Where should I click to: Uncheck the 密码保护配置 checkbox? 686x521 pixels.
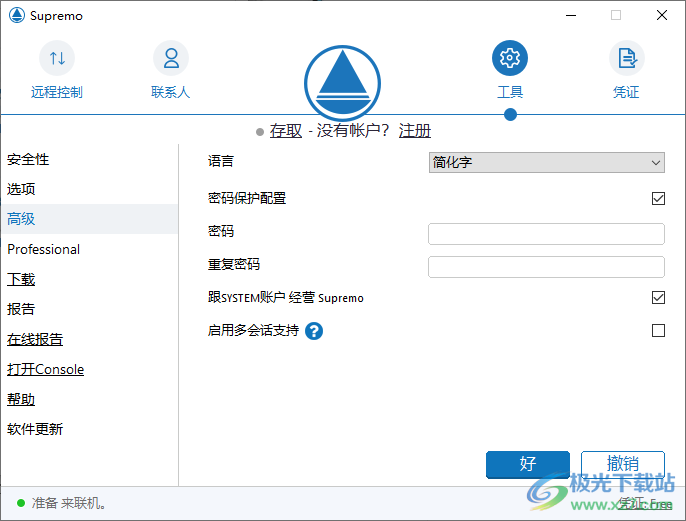658,199
